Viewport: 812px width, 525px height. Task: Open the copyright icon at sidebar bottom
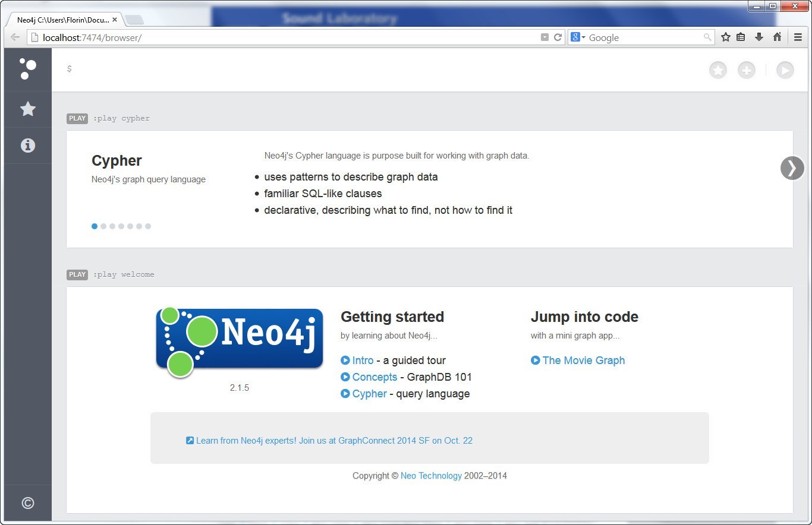[28, 503]
